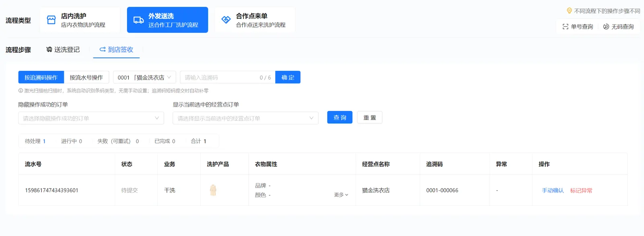Image resolution: width=644 pixels, height=236 pixels.
Task: Click 手动确认 for order row
Action: 553,190
